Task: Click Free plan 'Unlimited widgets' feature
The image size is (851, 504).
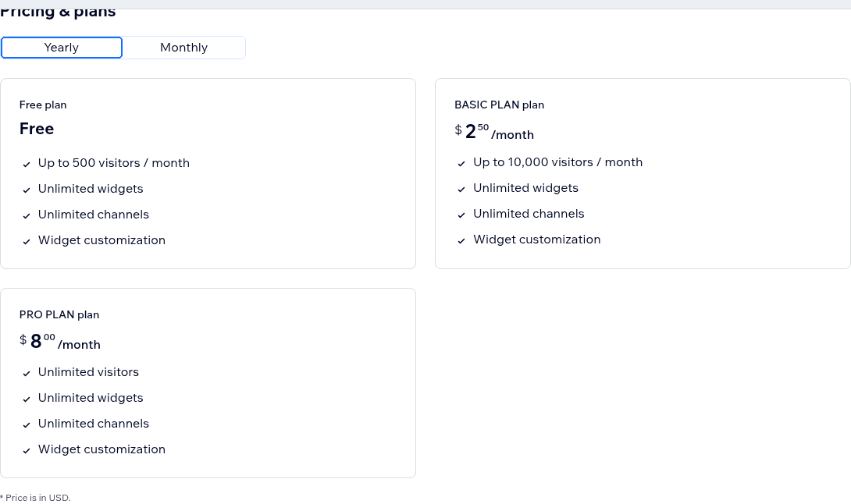Action: 91,189
